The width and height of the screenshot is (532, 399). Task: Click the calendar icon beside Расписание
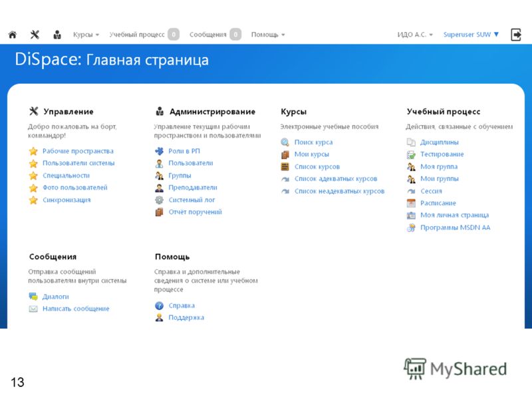click(411, 203)
